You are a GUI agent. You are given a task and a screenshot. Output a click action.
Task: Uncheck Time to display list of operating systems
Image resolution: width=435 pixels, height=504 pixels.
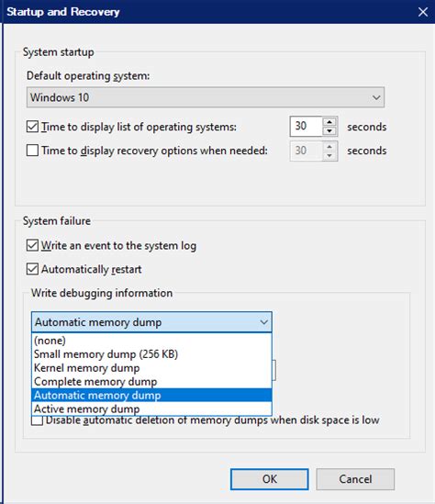click(x=32, y=127)
